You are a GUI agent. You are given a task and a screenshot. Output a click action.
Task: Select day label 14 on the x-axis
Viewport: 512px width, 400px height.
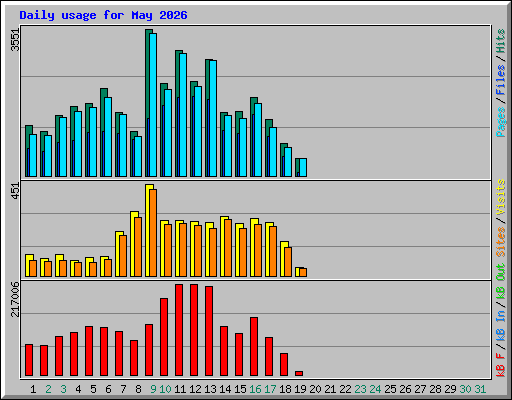(225, 389)
